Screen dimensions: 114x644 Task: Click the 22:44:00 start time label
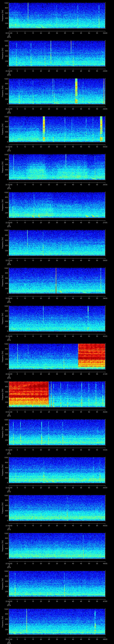pyautogui.click(x=9, y=525)
